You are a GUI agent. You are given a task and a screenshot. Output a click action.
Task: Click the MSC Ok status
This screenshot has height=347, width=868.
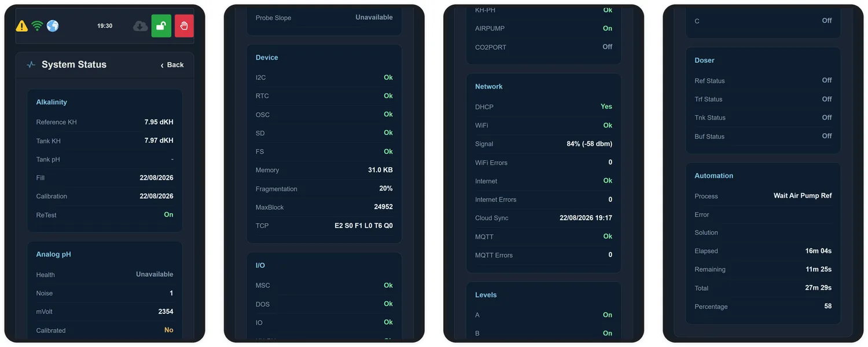coord(388,286)
